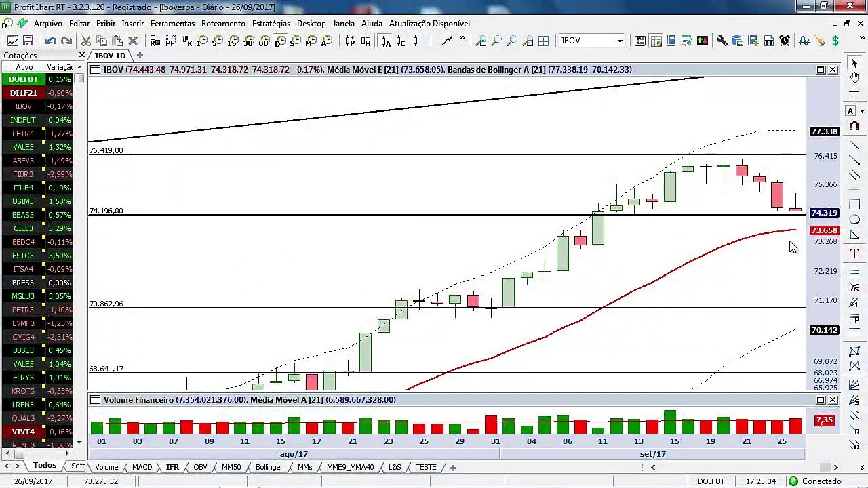Click the scissors Cut icon
This screenshot has width=868, height=488.
tap(86, 41)
